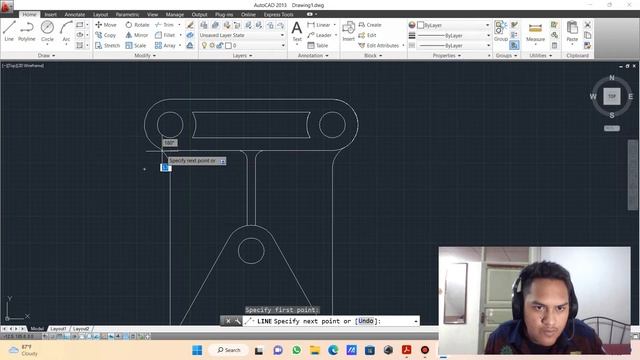640x360 pixels.
Task: Click the vertical drawing scrollbar
Action: tap(633, 175)
